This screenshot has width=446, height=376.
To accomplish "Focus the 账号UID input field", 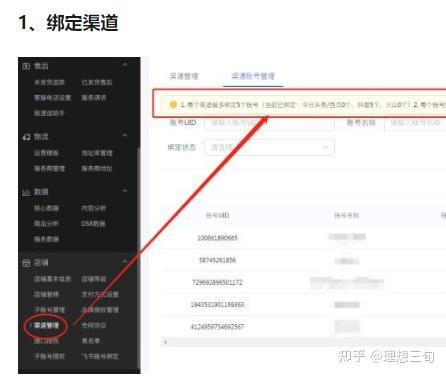I will pyautogui.click(x=269, y=123).
